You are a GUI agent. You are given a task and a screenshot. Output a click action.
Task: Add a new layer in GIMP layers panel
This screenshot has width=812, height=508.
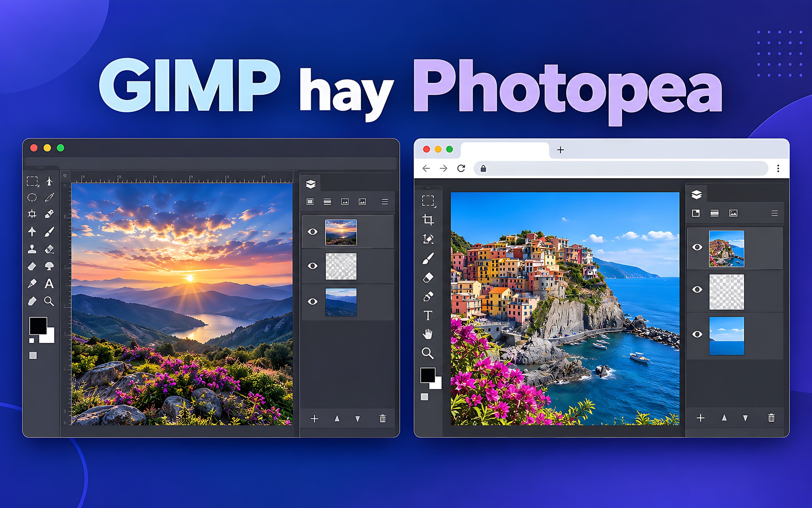coord(314,418)
